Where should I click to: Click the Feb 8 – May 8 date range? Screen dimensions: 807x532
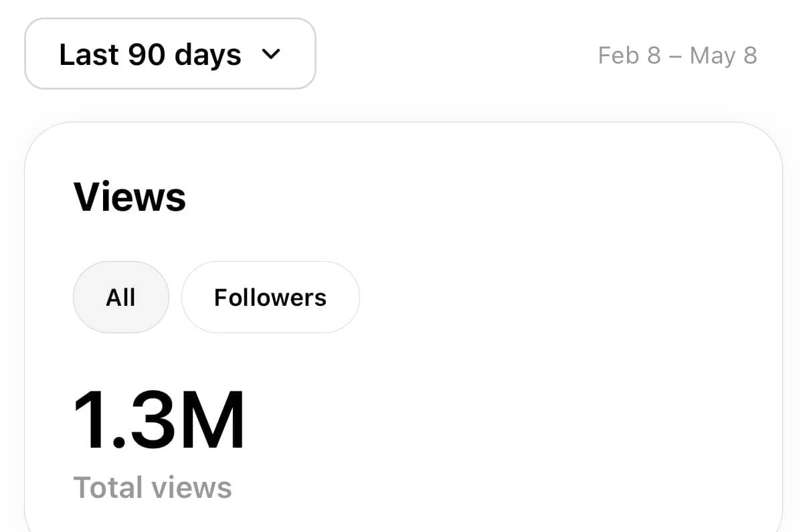pos(677,56)
